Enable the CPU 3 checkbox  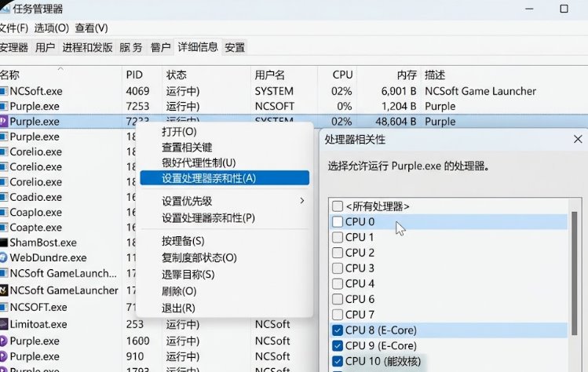[338, 268]
